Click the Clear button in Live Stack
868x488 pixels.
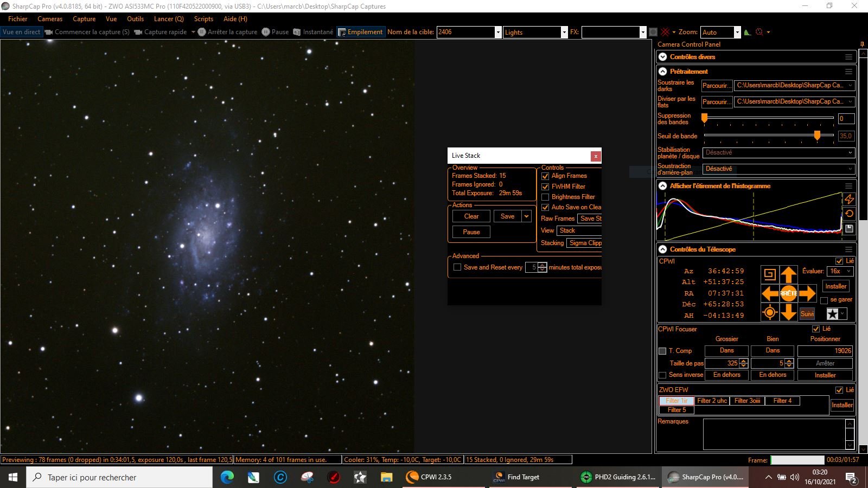coord(471,216)
